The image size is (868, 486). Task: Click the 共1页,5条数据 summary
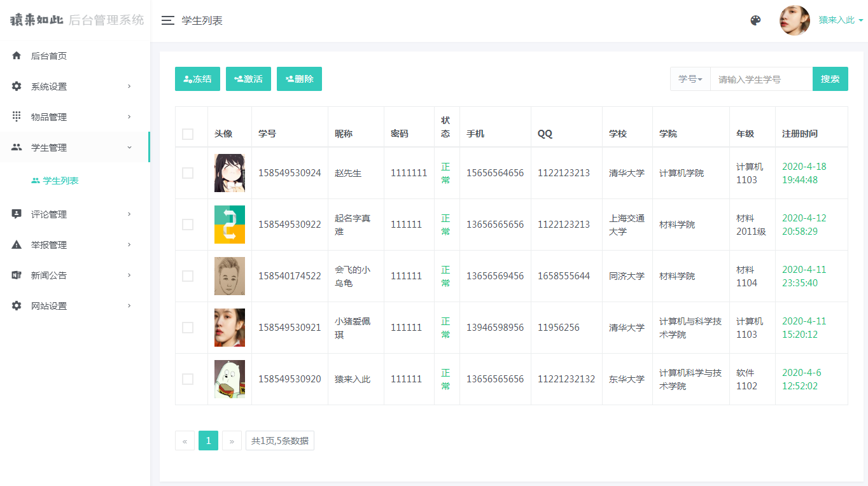pos(280,441)
